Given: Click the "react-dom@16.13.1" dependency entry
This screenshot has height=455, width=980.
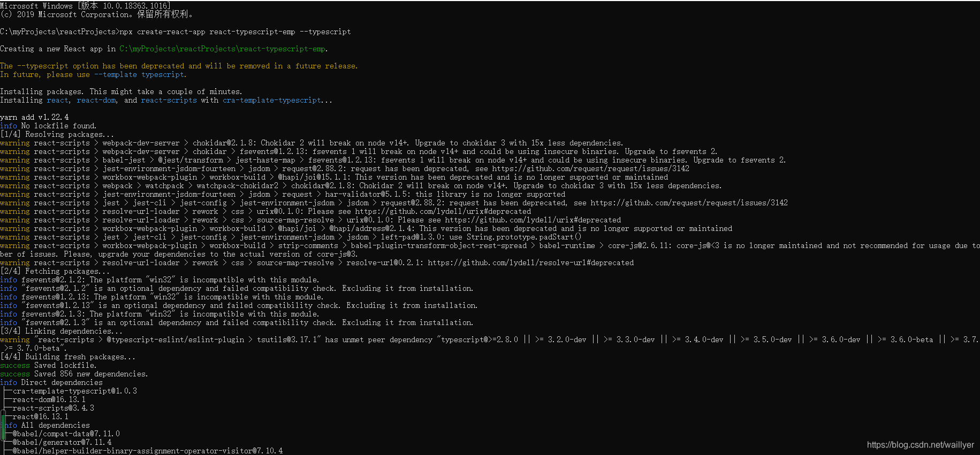Looking at the screenshot, I should (49, 399).
